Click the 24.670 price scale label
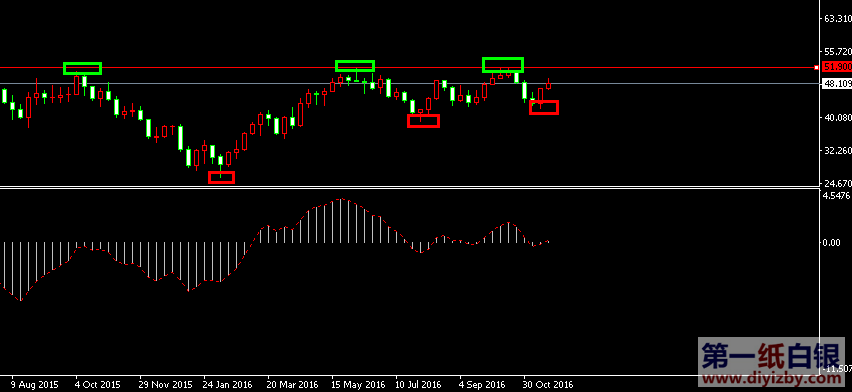 point(837,183)
